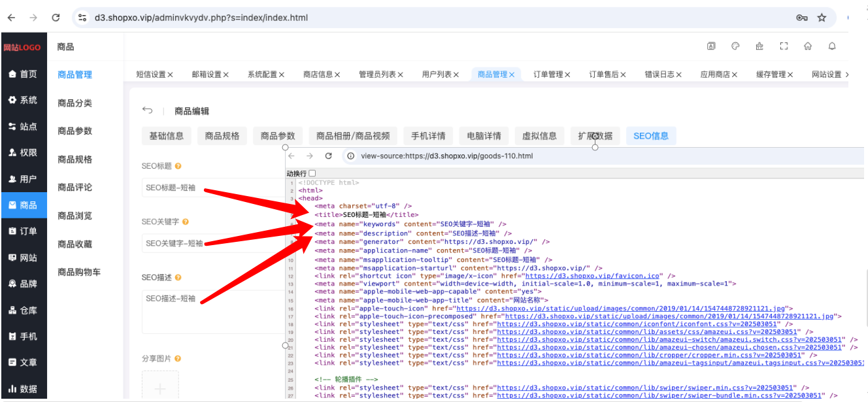
Task: Click help icon next to SEO标题
Action: 178,167
